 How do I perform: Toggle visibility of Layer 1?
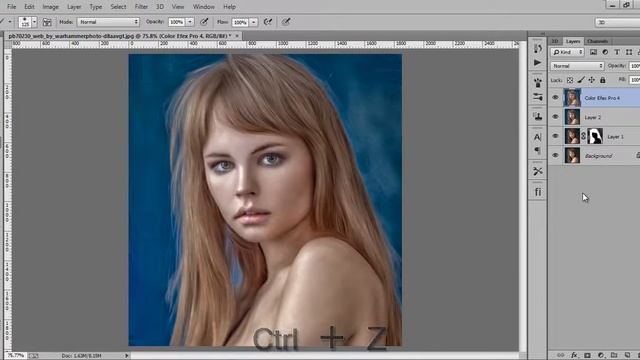click(555, 136)
